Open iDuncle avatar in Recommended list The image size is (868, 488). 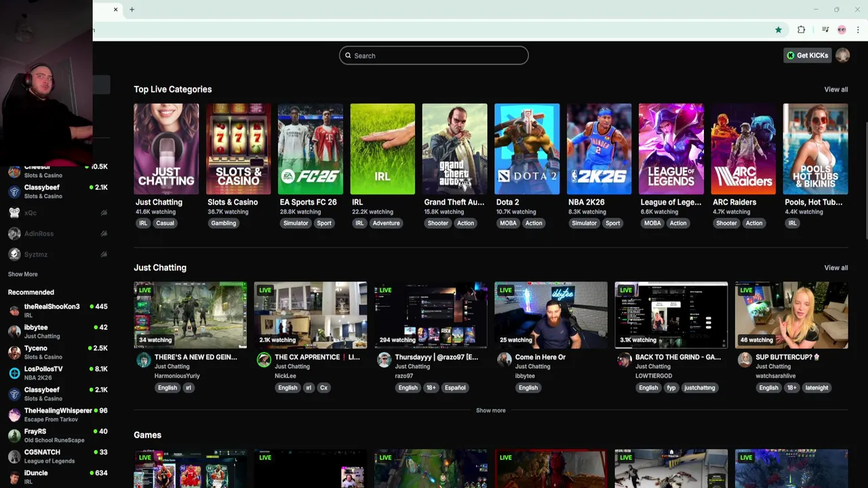click(x=14, y=477)
